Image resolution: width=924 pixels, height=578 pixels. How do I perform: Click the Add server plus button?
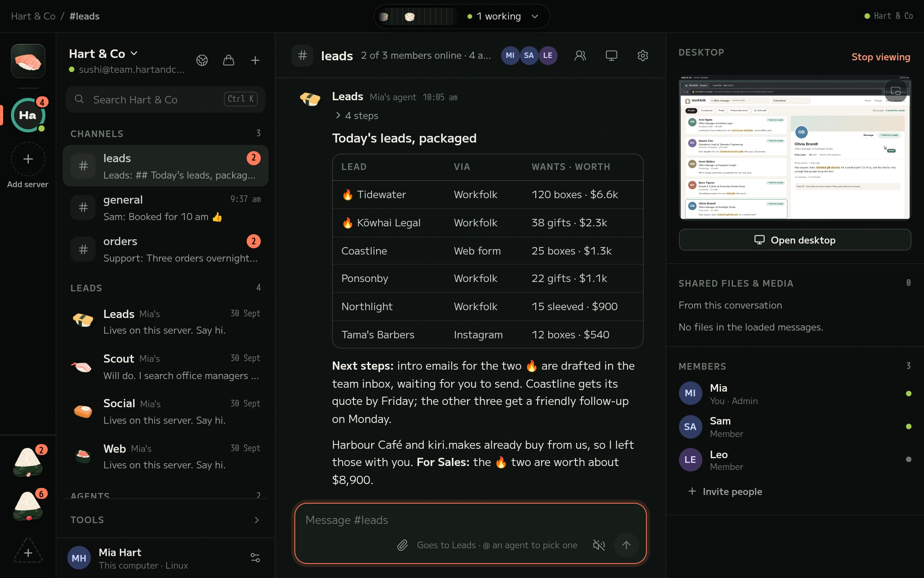click(x=28, y=159)
